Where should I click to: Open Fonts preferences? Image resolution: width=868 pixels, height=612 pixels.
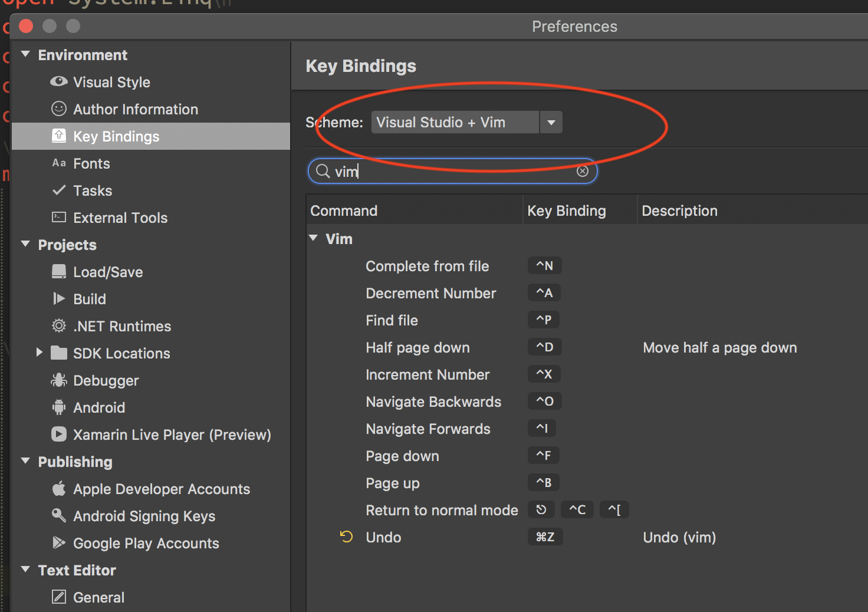(91, 163)
